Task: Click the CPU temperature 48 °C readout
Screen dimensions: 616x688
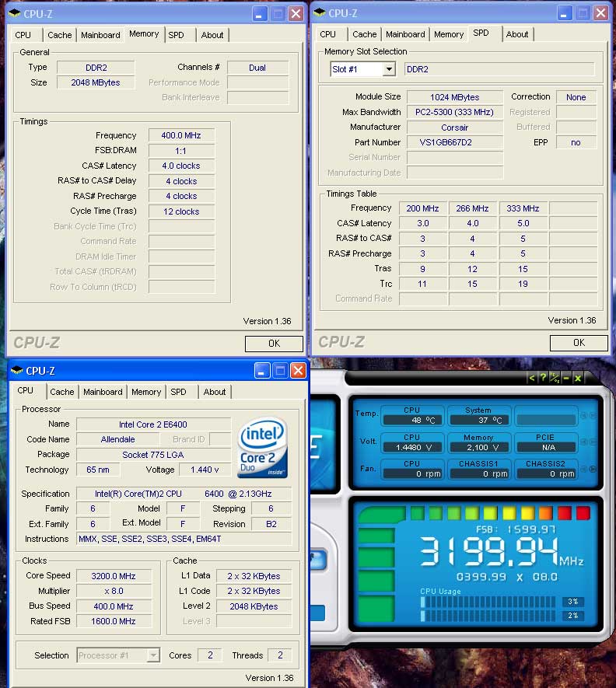Action: tap(413, 420)
